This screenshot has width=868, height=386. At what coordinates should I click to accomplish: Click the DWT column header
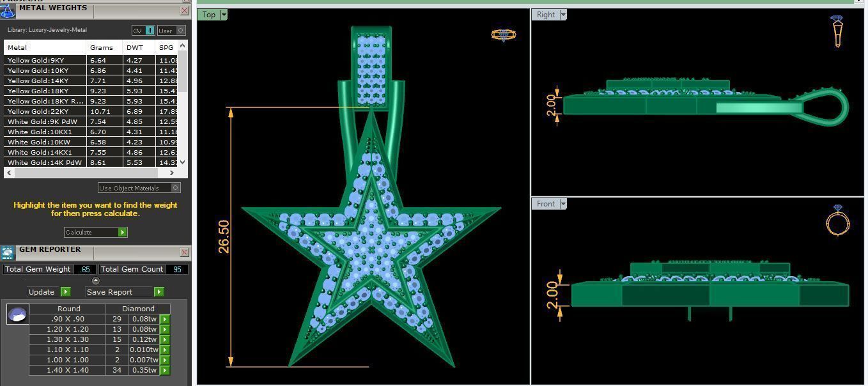tap(139, 47)
